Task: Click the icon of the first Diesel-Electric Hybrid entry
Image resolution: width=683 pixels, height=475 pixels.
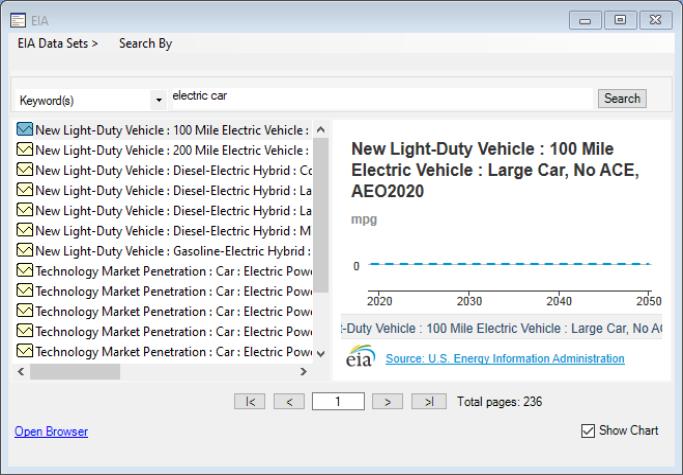Action: pos(25,170)
